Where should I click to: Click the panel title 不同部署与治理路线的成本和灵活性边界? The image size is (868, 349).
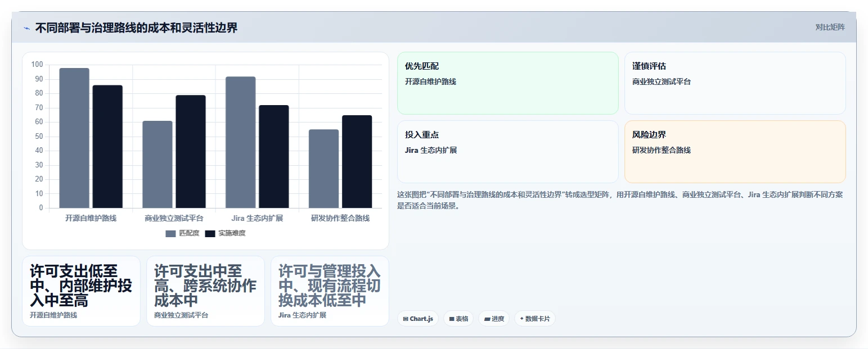point(136,28)
